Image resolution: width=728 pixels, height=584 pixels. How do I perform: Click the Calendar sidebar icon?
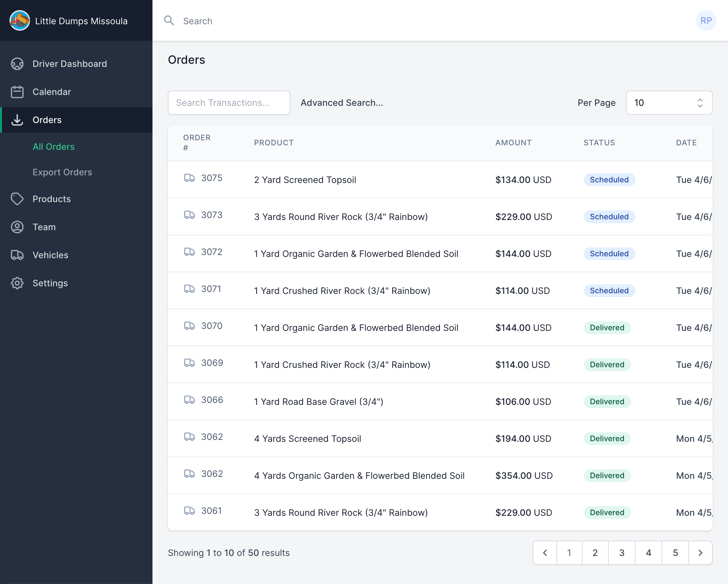tap(18, 92)
